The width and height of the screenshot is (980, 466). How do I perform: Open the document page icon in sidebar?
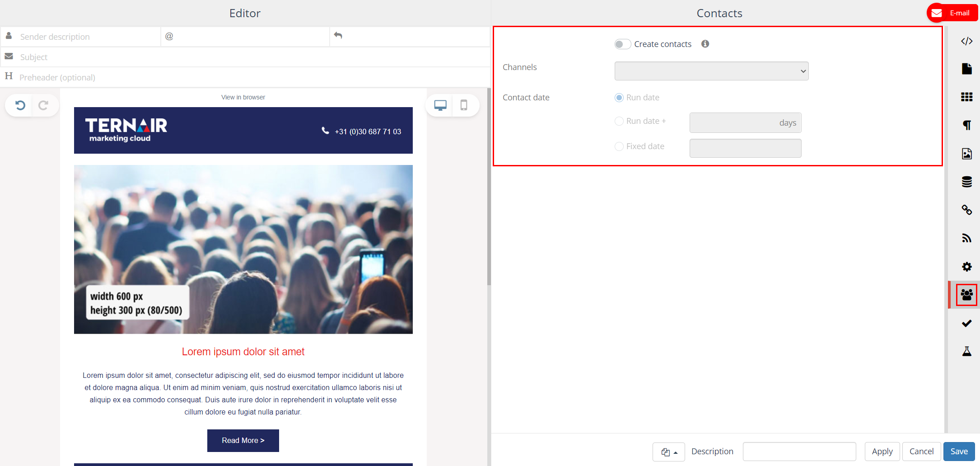[x=966, y=69]
